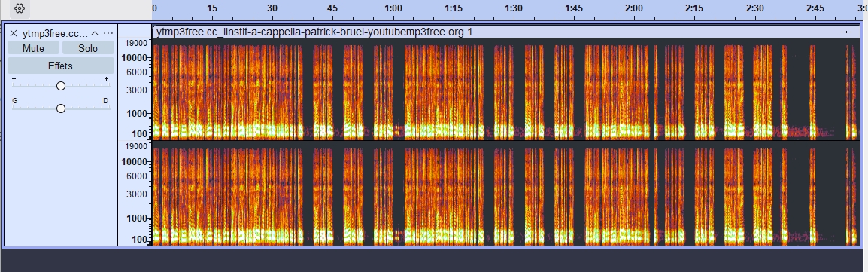Image resolution: width=868 pixels, height=272 pixels.
Task: Mute the track
Action: point(33,48)
